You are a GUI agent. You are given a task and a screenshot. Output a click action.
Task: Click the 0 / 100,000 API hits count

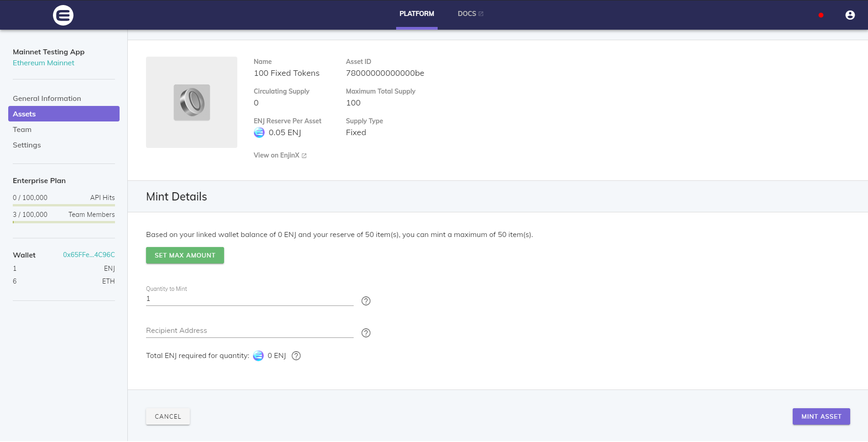click(x=30, y=198)
